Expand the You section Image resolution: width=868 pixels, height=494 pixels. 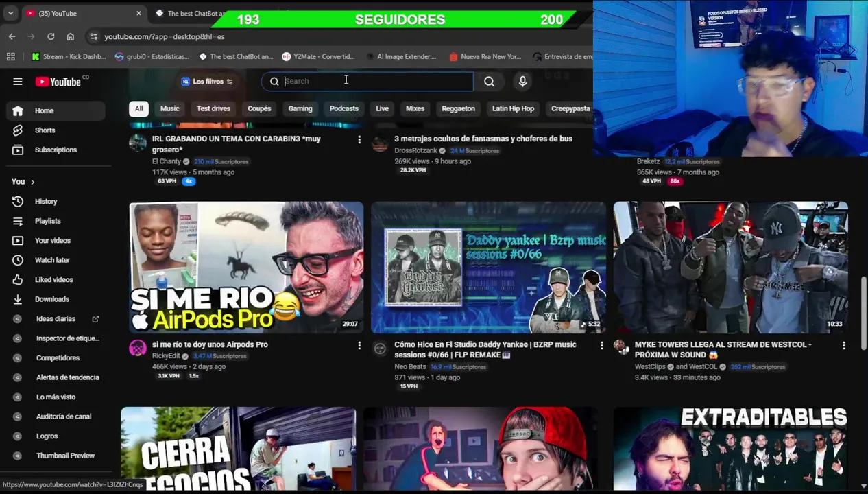point(23,182)
